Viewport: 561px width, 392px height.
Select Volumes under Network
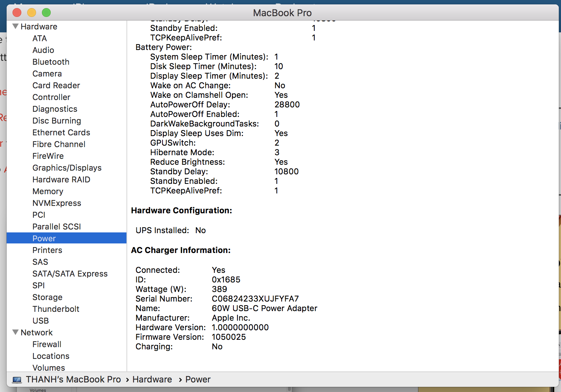point(49,368)
